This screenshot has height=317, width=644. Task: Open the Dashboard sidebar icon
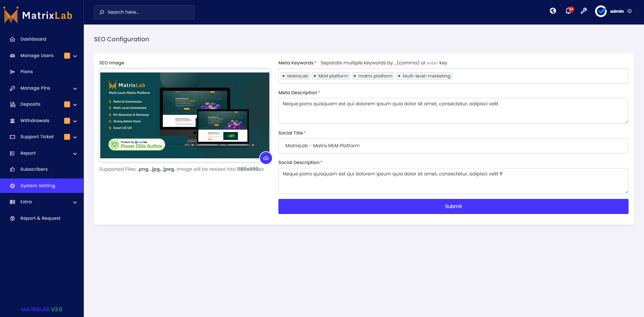click(x=12, y=39)
